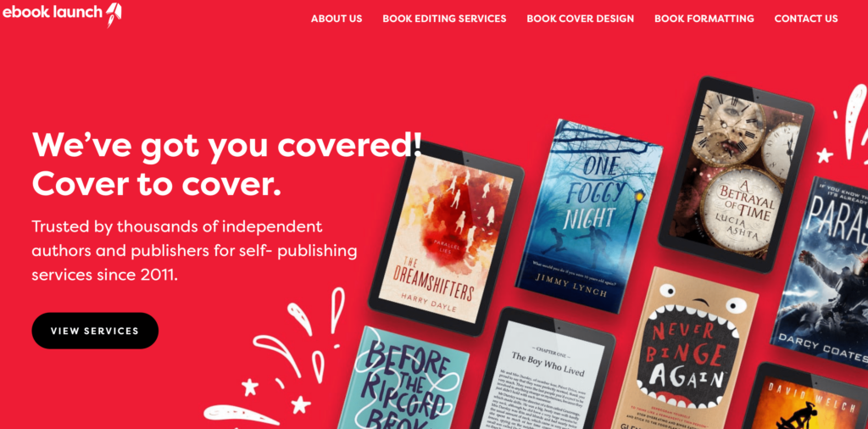Image resolution: width=868 pixels, height=429 pixels.
Task: Open Book Editing Services menu item
Action: [444, 19]
